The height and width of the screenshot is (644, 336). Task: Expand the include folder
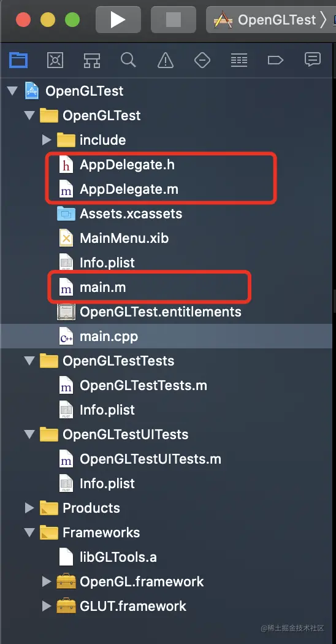click(x=47, y=140)
